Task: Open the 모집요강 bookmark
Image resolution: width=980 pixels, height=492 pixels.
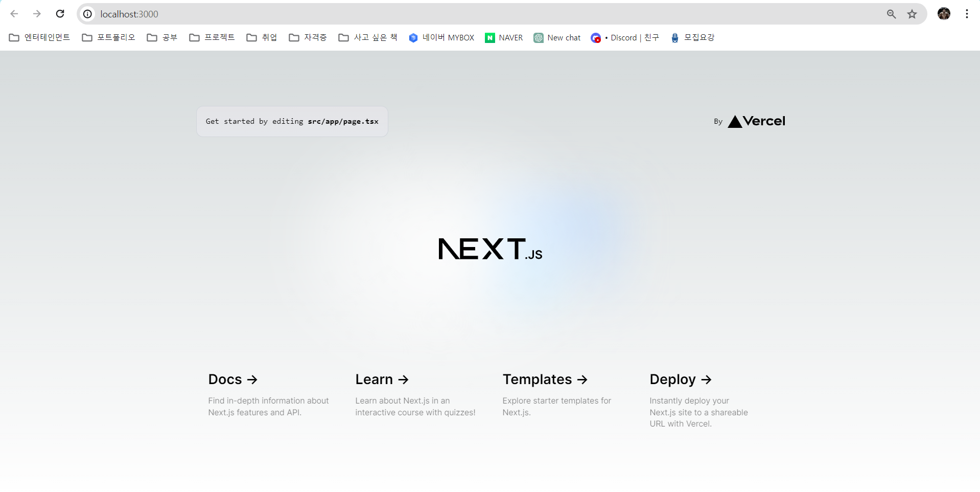Action: pos(692,37)
